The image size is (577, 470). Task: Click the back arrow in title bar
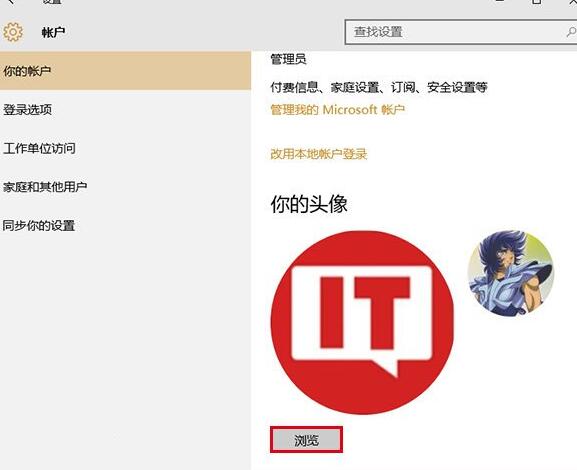coord(11,1)
